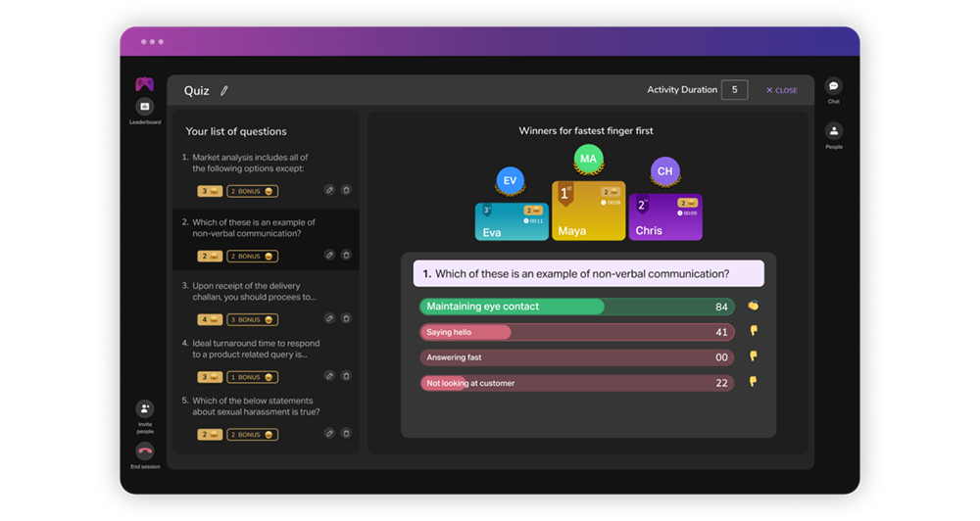Screen dimensions: 980x521
Task: Delete question 1 using trash icon
Action: click(x=346, y=190)
